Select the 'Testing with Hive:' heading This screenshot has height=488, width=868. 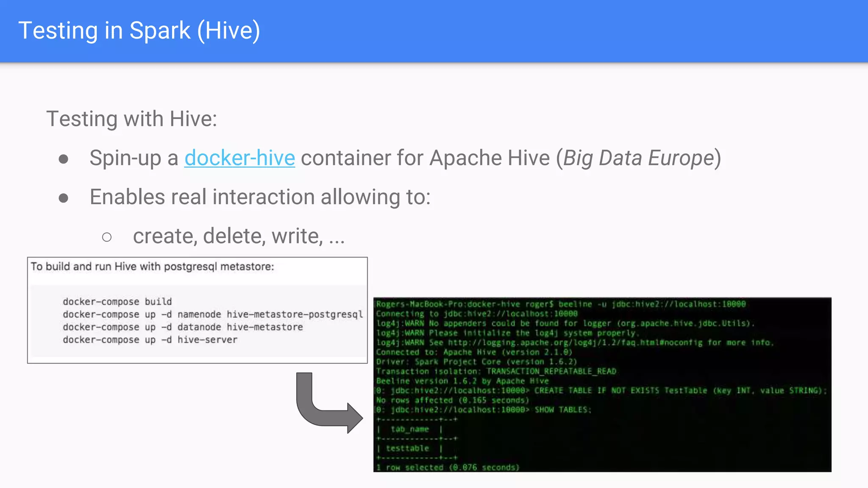click(x=132, y=119)
